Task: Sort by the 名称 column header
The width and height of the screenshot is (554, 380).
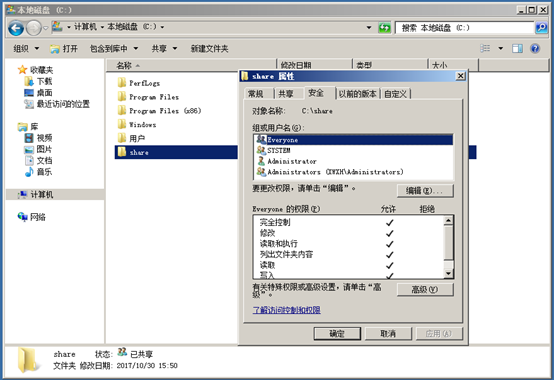Action: point(191,65)
